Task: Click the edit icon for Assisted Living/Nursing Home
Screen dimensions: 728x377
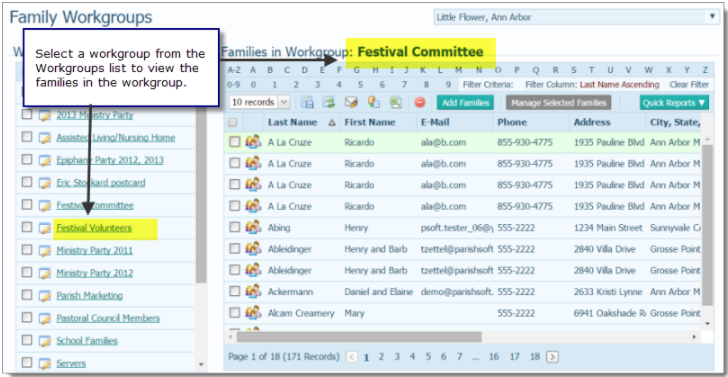Action: [x=45, y=138]
